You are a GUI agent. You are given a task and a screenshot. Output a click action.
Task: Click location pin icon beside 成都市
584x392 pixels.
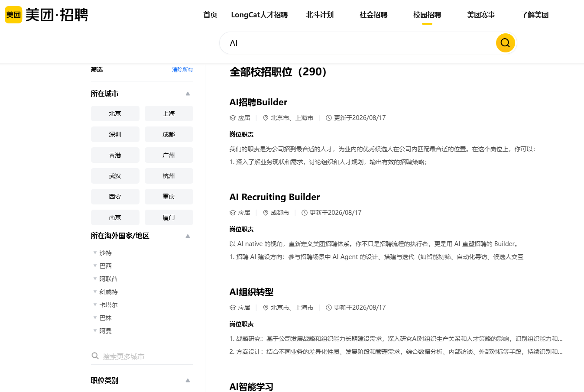(266, 213)
